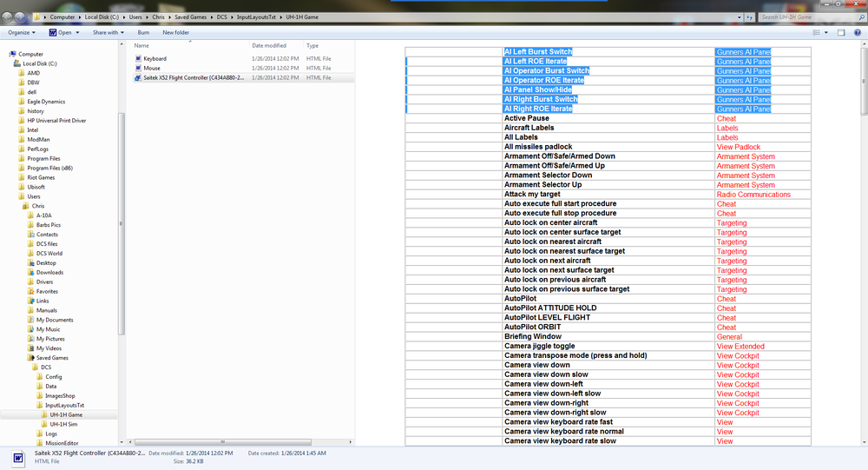The width and height of the screenshot is (868, 470).
Task: Open the Organize menu
Action: point(22,33)
